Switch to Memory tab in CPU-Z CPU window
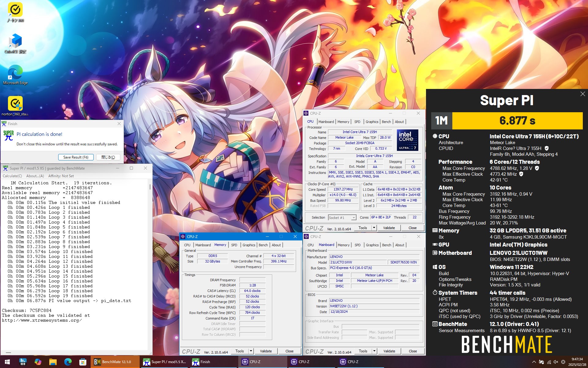The image size is (588, 368). [x=343, y=122]
